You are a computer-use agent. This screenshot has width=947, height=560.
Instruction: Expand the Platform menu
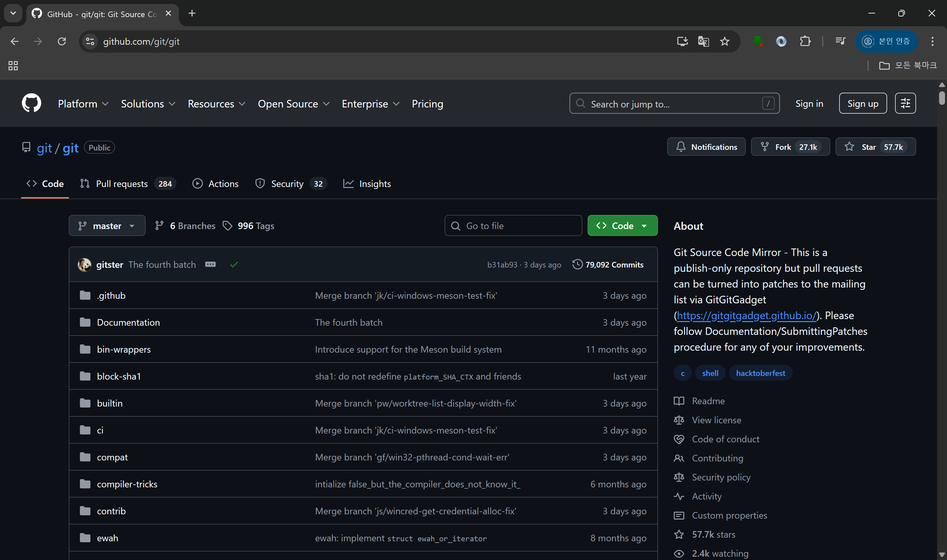[83, 104]
